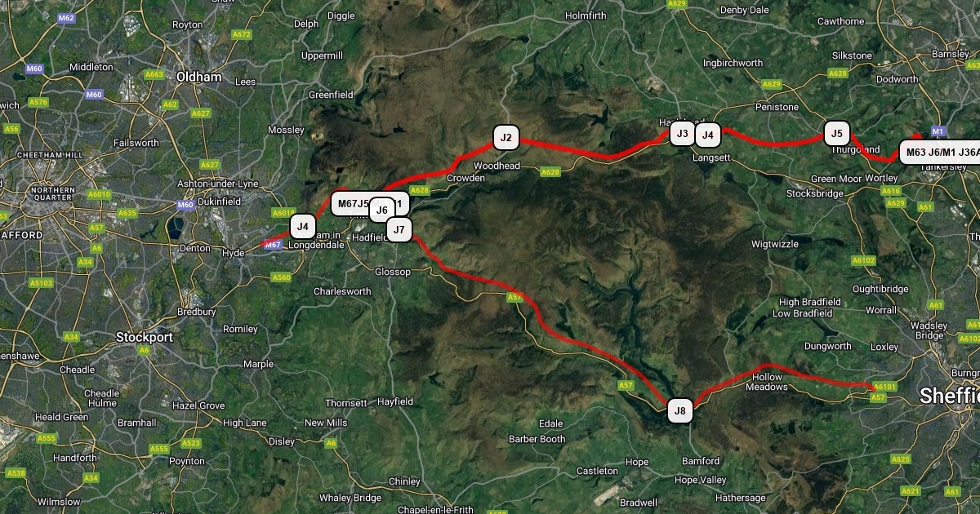Select the J5 marker above Thurgoland
This screenshot has height=514, width=980.
click(x=835, y=134)
